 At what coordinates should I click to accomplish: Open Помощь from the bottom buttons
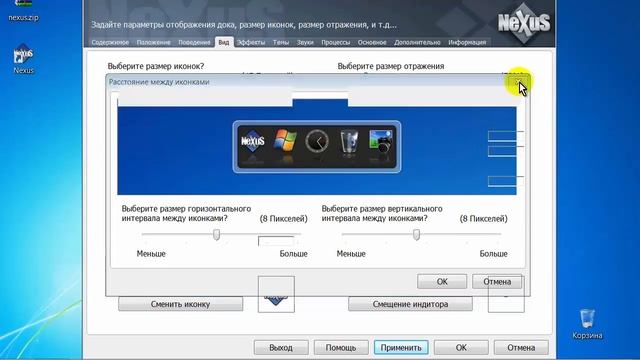pos(341,348)
